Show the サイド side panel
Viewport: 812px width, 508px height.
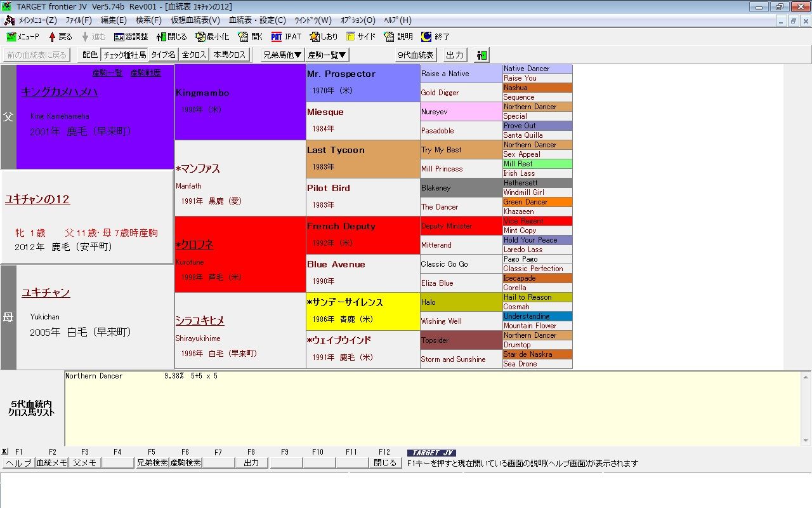(361, 37)
